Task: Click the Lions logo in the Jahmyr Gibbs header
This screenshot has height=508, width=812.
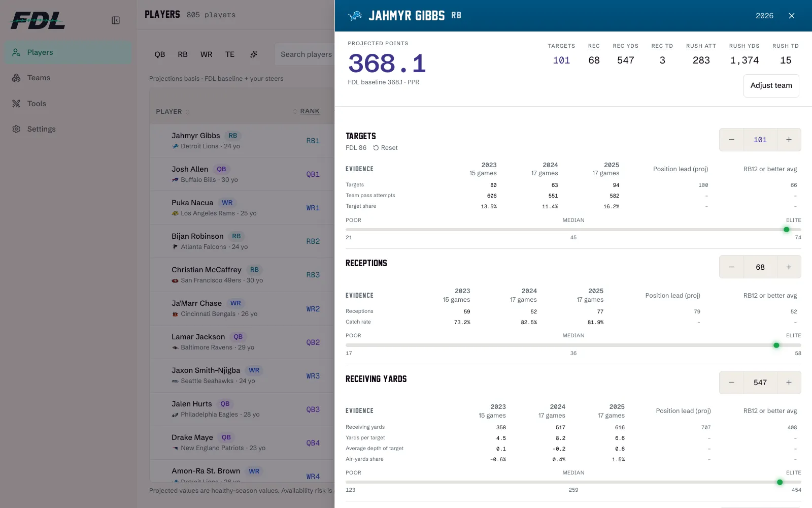Action: [x=355, y=16]
